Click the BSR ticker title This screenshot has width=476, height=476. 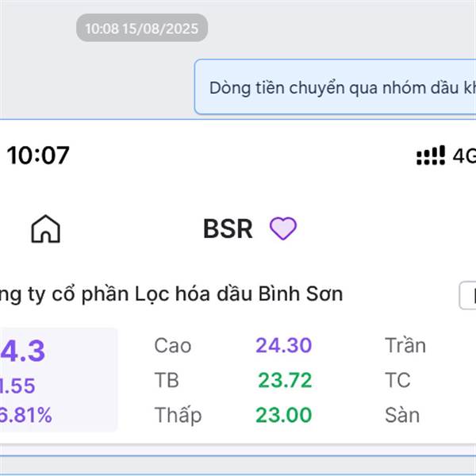click(x=228, y=229)
